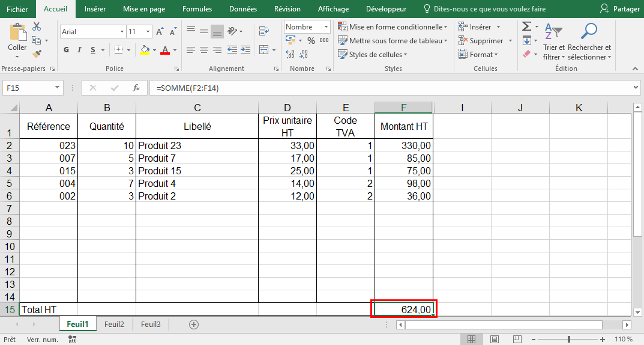The width and height of the screenshot is (644, 345).
Task: Click the Partager button
Action: (x=620, y=9)
